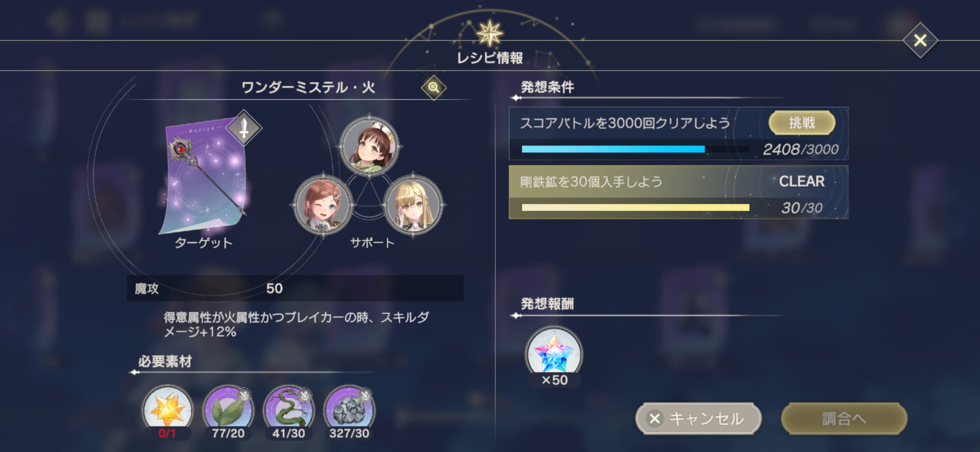Image resolution: width=980 pixels, height=452 pixels.
Task: Click the キャンセル cancel button
Action: click(698, 418)
